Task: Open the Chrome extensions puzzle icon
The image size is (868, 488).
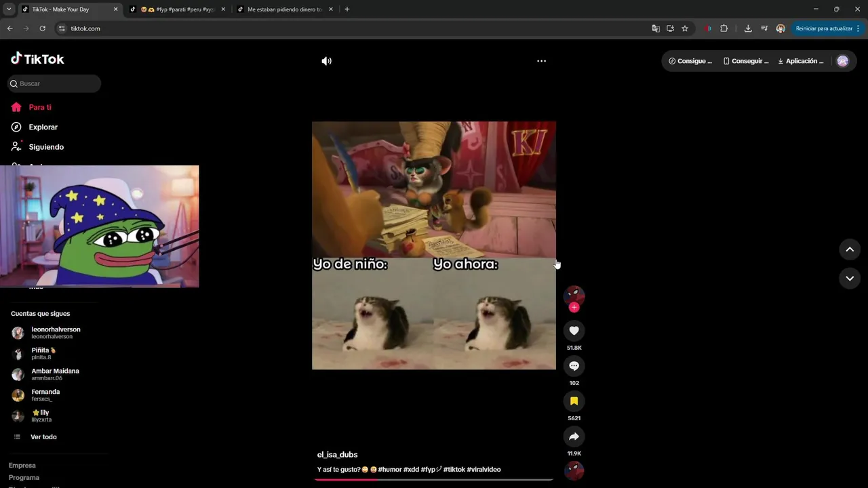Action: pyautogui.click(x=724, y=28)
